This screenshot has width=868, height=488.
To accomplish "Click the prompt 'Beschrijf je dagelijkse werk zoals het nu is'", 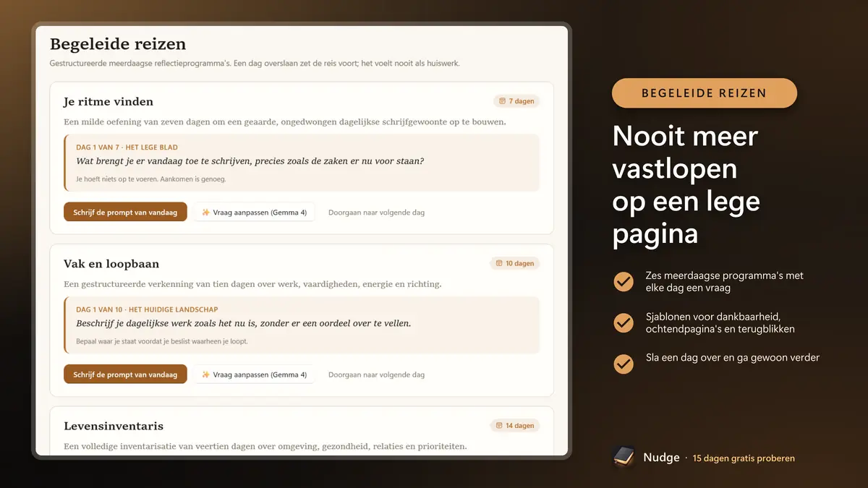I will click(x=243, y=323).
